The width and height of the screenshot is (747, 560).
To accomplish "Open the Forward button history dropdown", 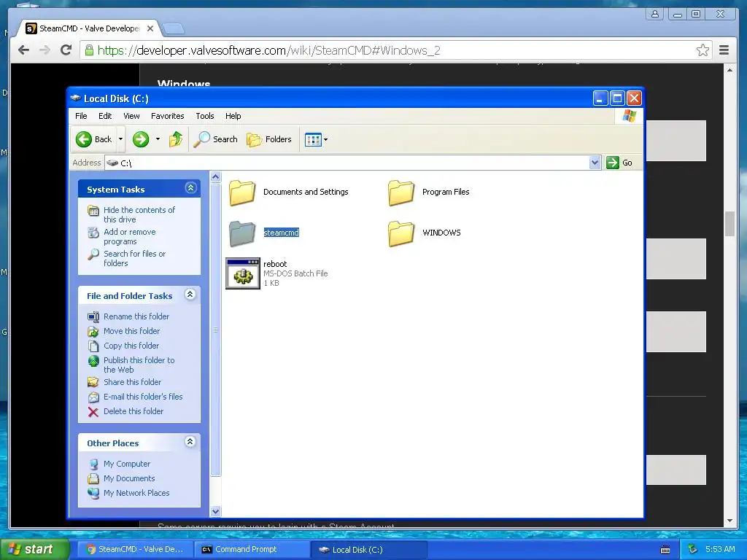I will [158, 139].
